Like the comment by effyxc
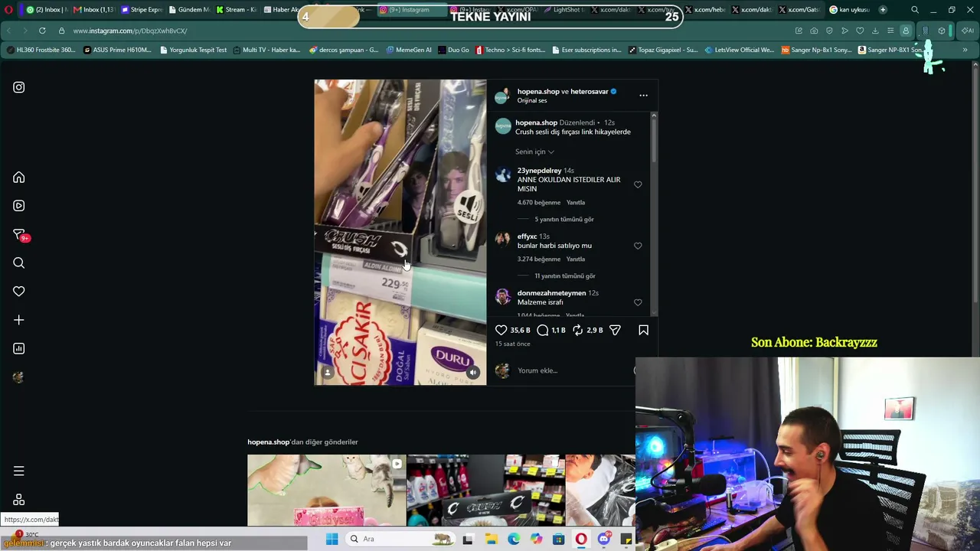 coord(638,246)
